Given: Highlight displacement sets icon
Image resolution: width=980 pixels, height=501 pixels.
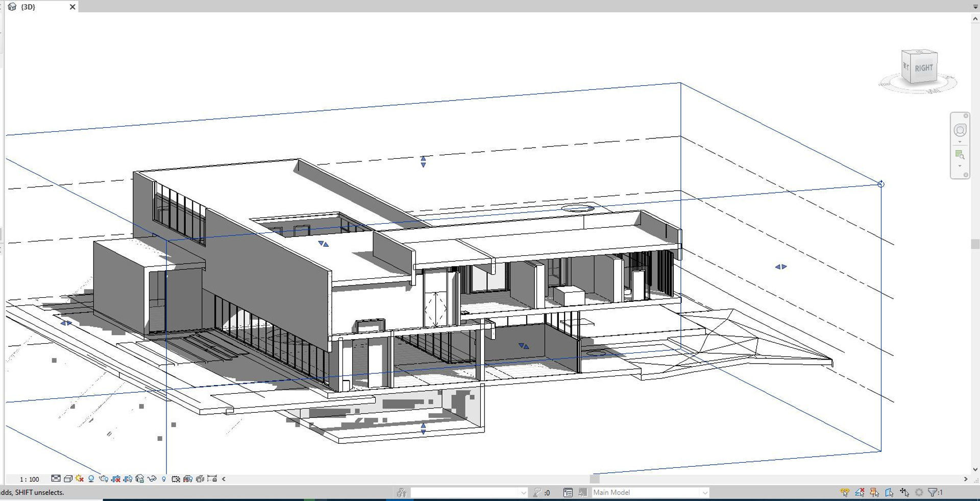Looking at the screenshot, I should click(x=200, y=479).
